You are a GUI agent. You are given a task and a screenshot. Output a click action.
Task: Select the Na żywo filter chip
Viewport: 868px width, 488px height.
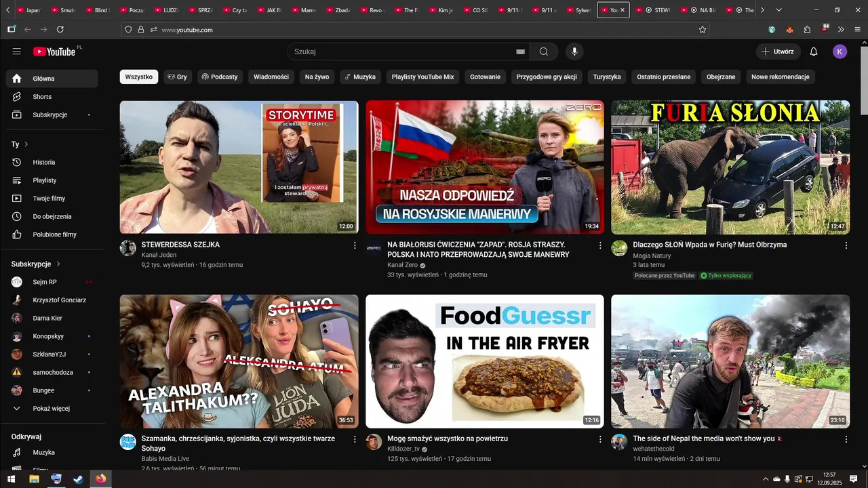pyautogui.click(x=317, y=77)
